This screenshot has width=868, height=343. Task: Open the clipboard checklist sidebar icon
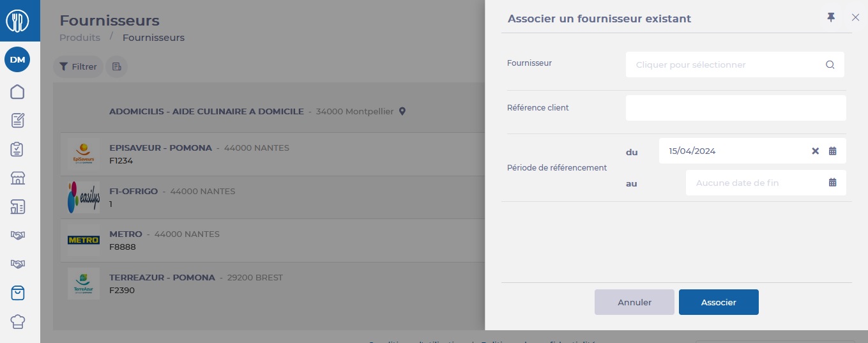pyautogui.click(x=18, y=149)
